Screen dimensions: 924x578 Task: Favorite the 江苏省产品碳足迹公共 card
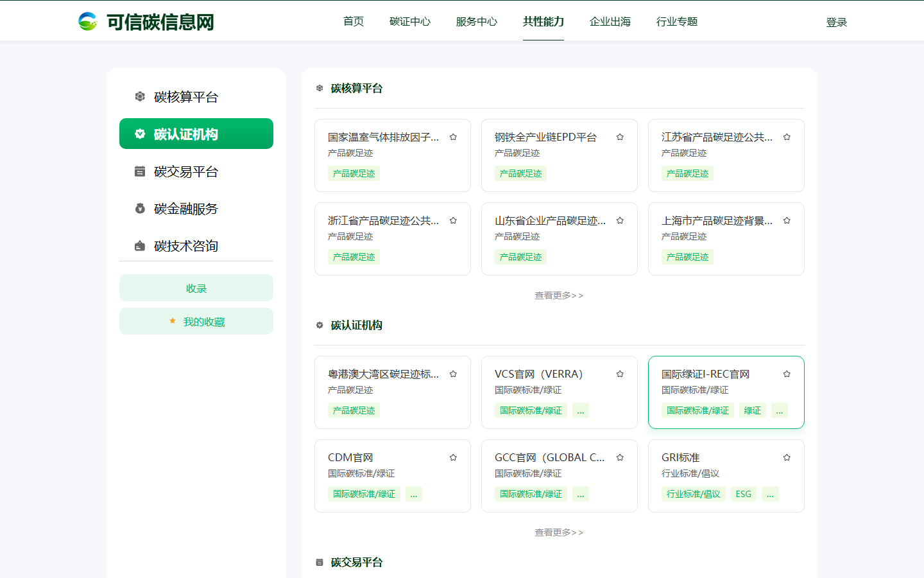pos(787,137)
